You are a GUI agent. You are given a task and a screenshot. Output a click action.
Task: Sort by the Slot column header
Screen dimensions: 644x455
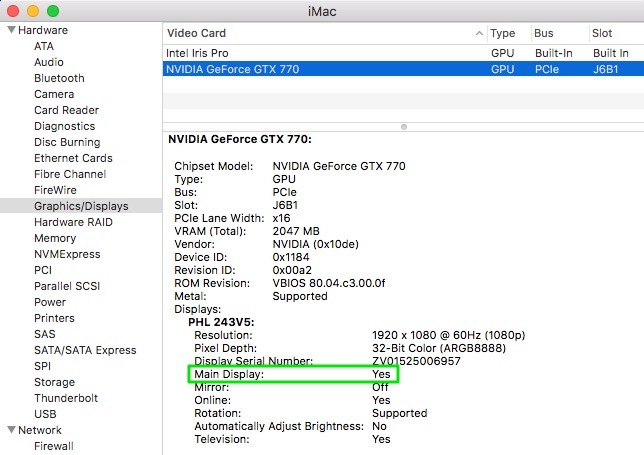(616, 33)
